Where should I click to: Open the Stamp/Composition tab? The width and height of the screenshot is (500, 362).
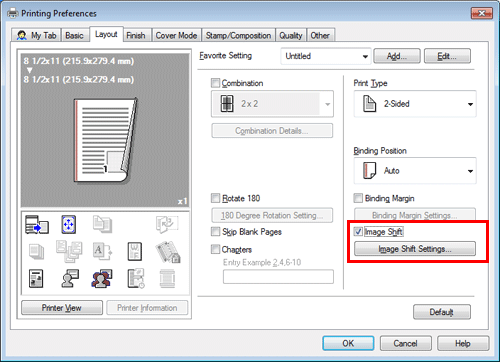tap(238, 35)
